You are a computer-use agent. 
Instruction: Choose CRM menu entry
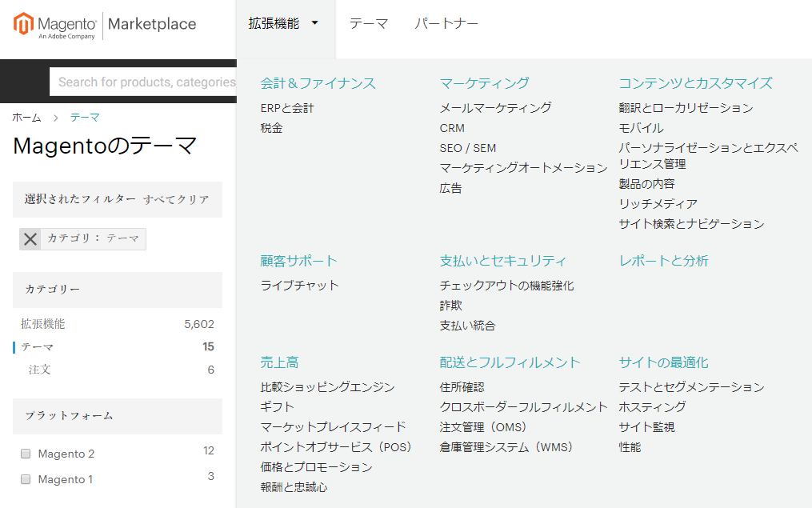[452, 128]
